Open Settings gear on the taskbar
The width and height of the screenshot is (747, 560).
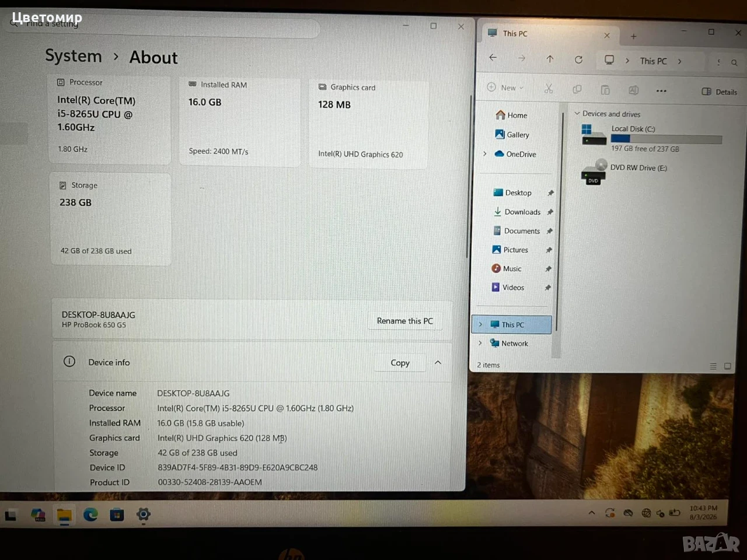143,514
